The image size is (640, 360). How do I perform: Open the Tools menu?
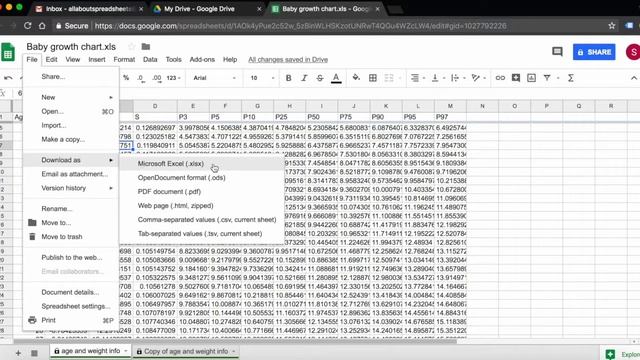(x=173, y=60)
